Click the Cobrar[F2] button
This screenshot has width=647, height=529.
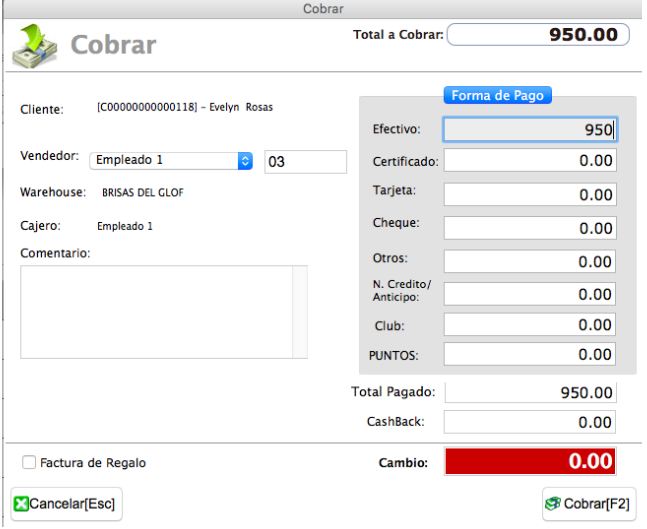point(589,504)
